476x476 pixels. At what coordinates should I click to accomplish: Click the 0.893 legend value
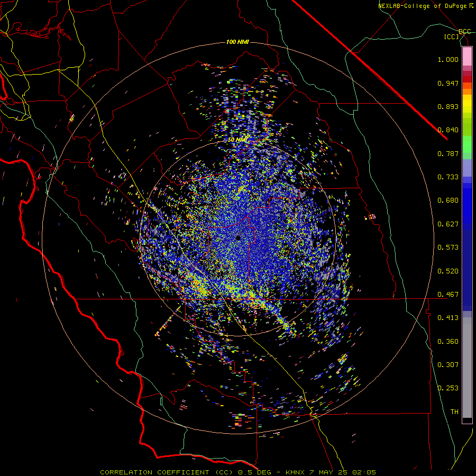[x=448, y=106]
